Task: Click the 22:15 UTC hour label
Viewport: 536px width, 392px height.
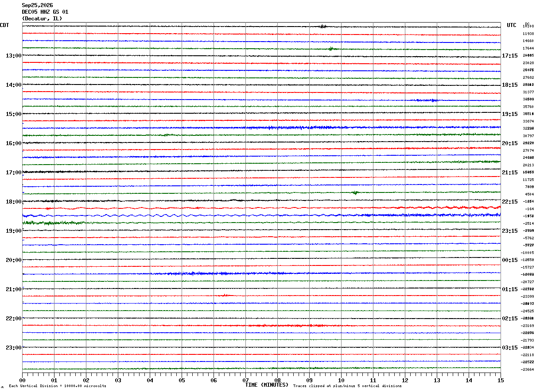Action: (x=510, y=202)
